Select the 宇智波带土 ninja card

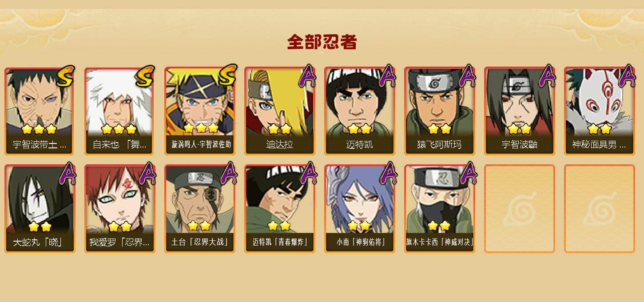click(40, 111)
